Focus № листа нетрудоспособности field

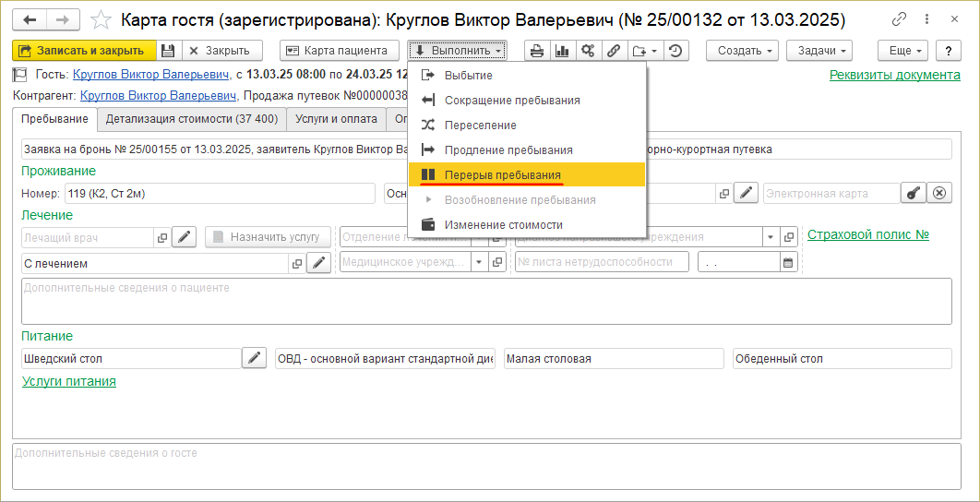click(602, 263)
